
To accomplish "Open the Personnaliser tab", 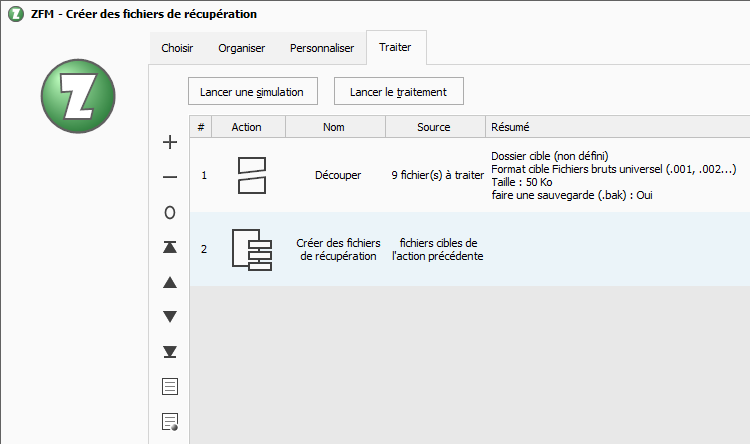I will click(322, 48).
